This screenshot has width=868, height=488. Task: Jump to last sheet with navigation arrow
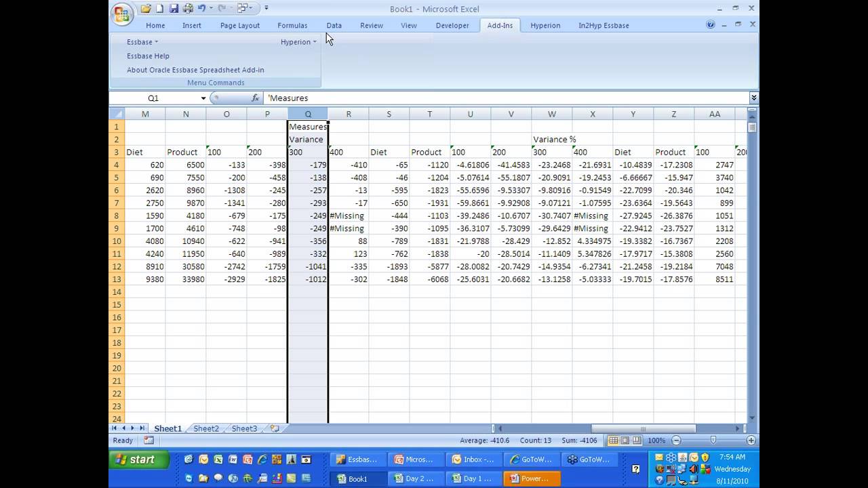click(x=141, y=428)
